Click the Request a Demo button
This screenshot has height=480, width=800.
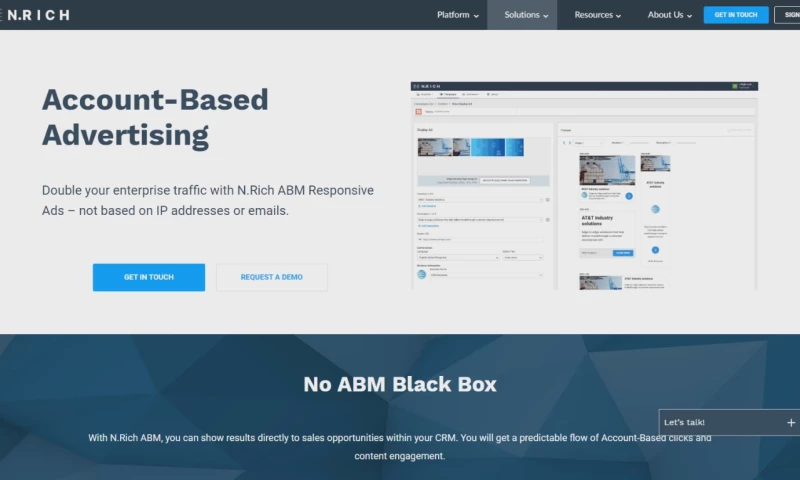pyautogui.click(x=271, y=277)
